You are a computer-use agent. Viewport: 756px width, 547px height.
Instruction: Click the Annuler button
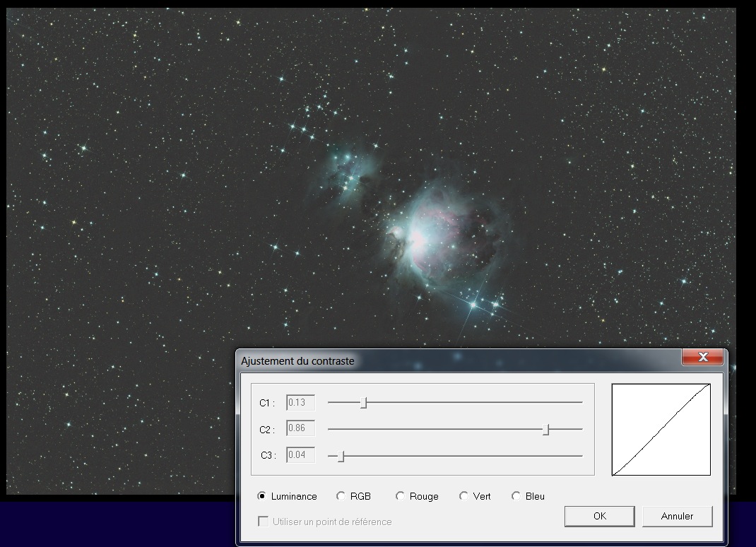[677, 516]
